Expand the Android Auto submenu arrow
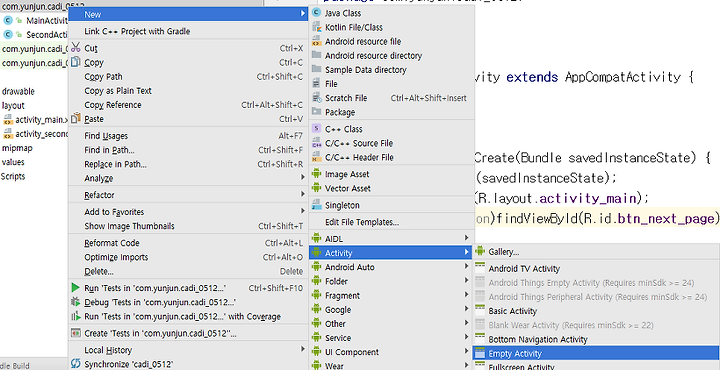 tap(466, 267)
